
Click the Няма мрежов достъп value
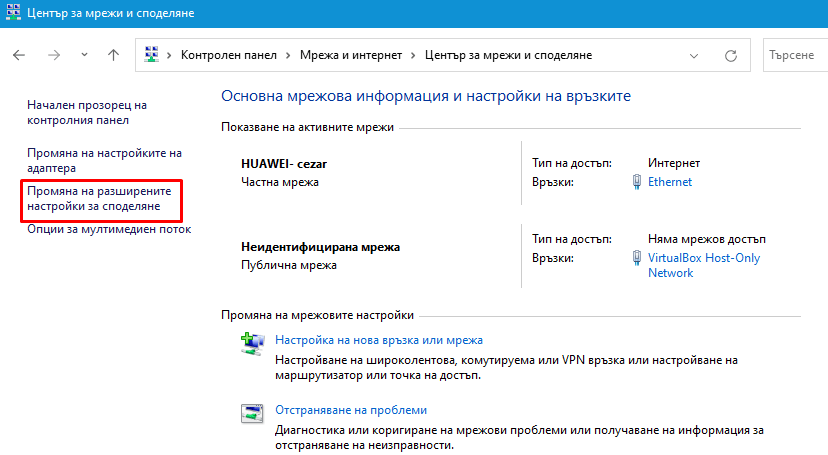pos(707,239)
